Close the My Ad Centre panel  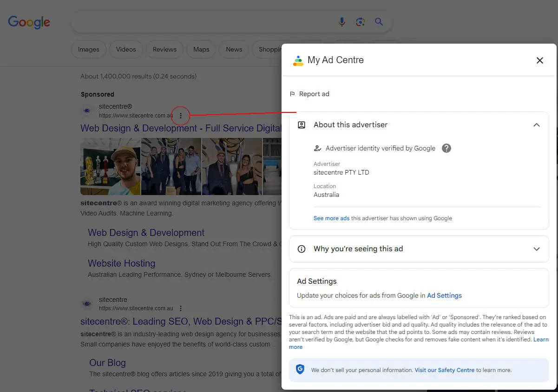coord(539,60)
